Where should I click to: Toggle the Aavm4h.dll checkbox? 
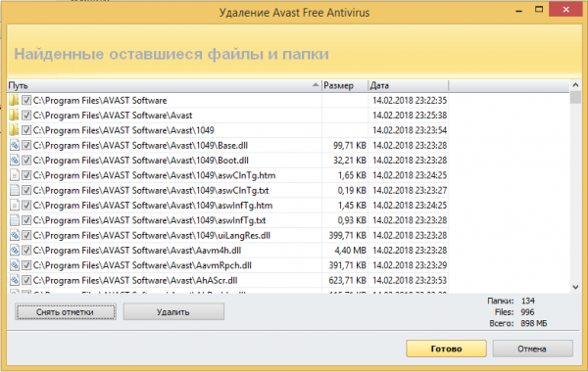[26, 250]
